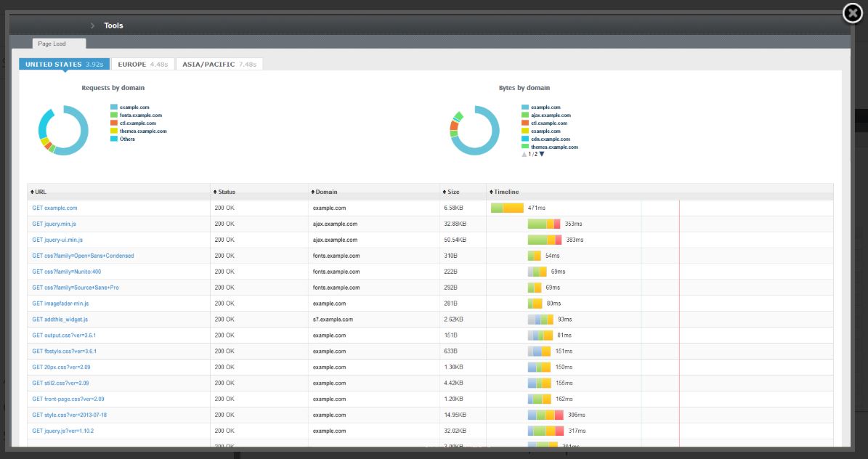Open the GET jquery.min.js link
The width and height of the screenshot is (868, 459).
coord(54,224)
